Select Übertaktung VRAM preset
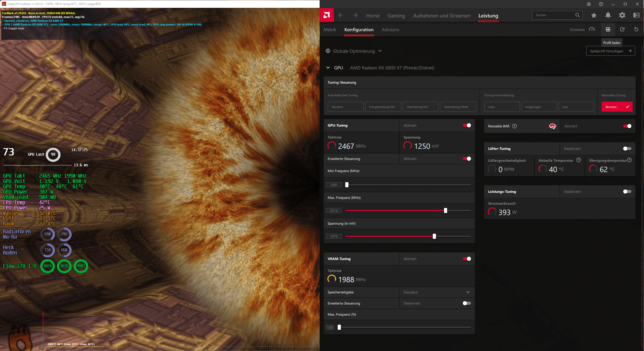The width and height of the screenshot is (644, 351). click(x=458, y=107)
